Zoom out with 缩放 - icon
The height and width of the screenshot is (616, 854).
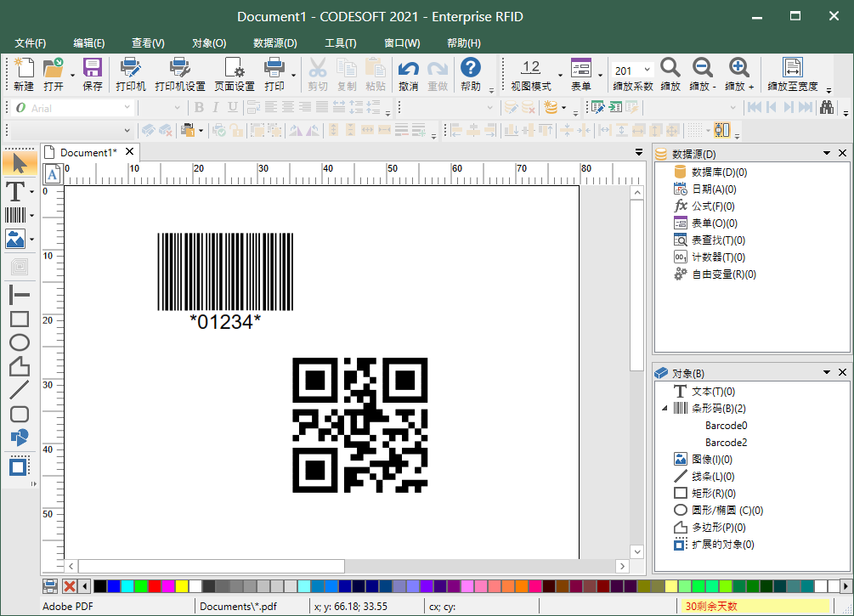(x=703, y=74)
